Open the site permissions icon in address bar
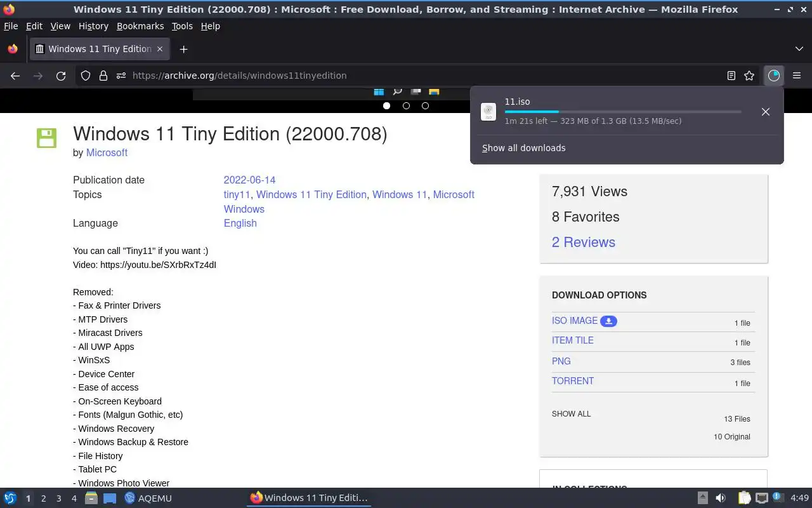Viewport: 812px width, 508px height. 121,76
